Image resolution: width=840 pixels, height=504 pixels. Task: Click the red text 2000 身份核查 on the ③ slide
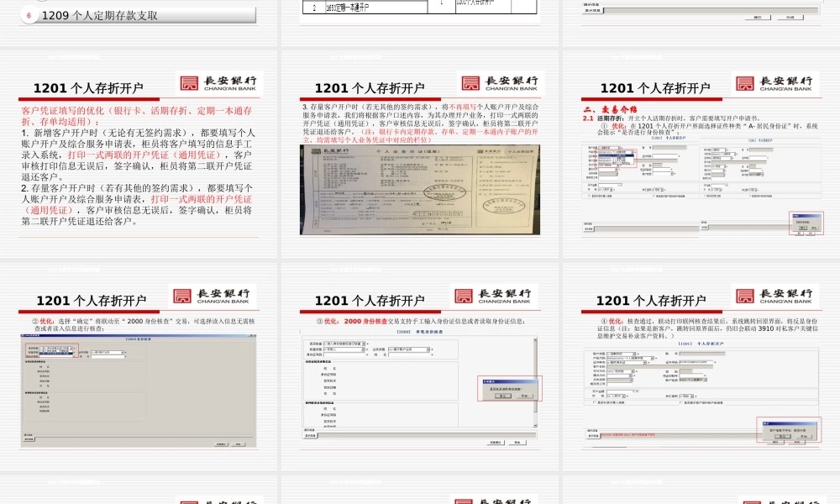365,322
